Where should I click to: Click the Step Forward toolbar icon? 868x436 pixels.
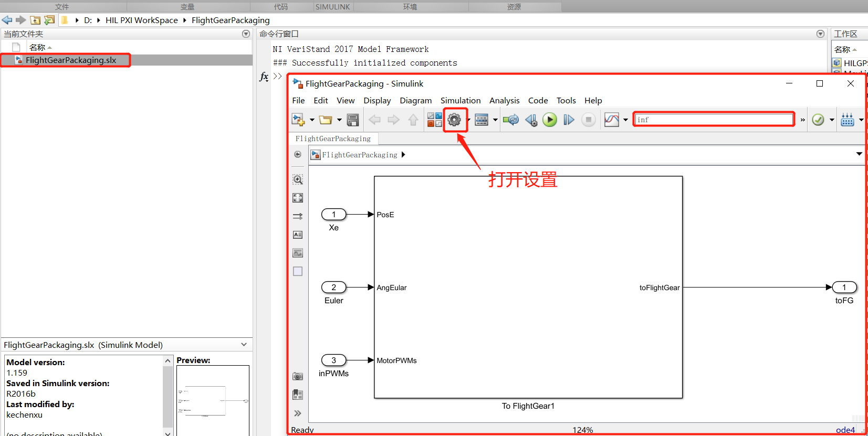(569, 120)
